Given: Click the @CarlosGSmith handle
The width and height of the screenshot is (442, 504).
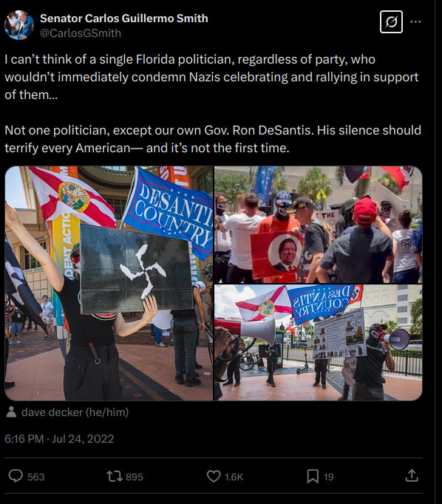Looking at the screenshot, I should click(81, 33).
